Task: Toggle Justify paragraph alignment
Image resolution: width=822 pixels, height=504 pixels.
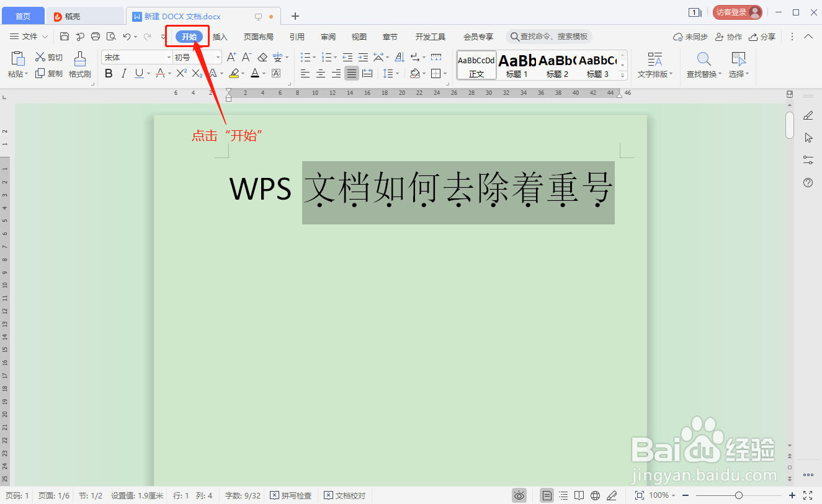Action: click(352, 74)
